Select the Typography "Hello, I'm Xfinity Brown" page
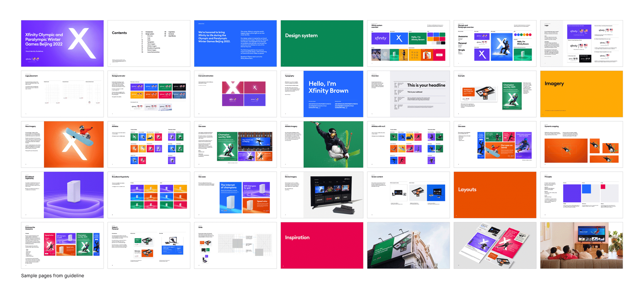The image size is (644, 289). tap(322, 94)
